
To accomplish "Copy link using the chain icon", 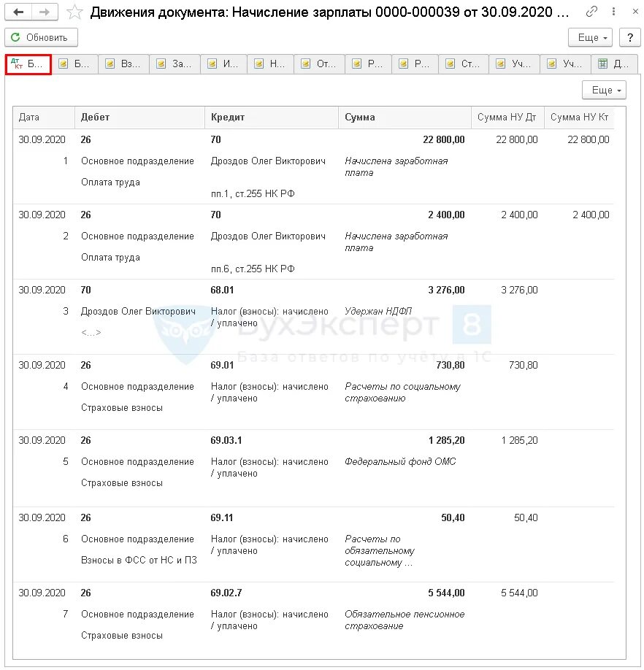I will tap(591, 12).
